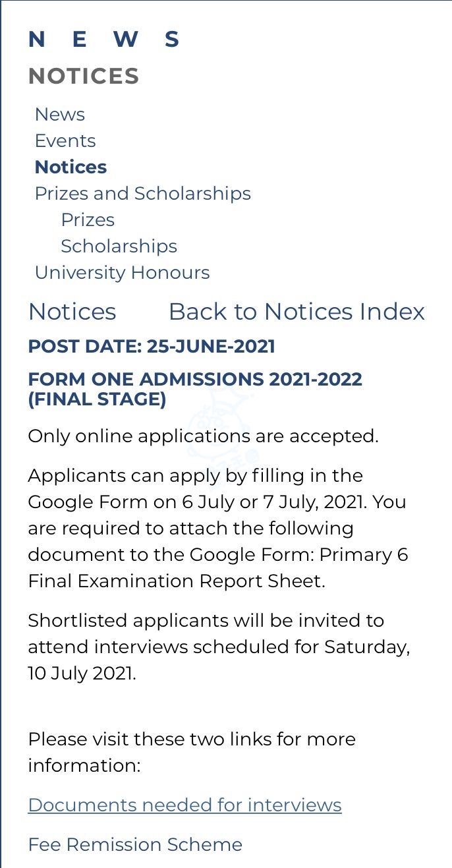Open the News section link

(x=60, y=115)
